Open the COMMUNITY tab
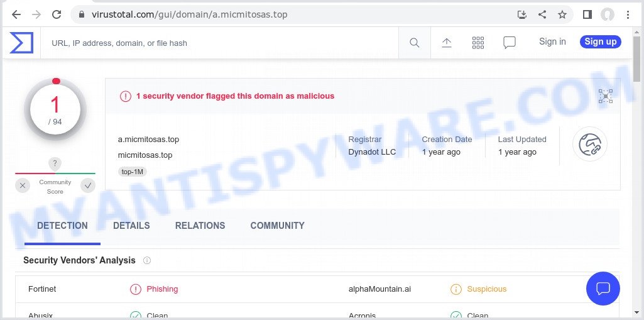 pos(277,226)
